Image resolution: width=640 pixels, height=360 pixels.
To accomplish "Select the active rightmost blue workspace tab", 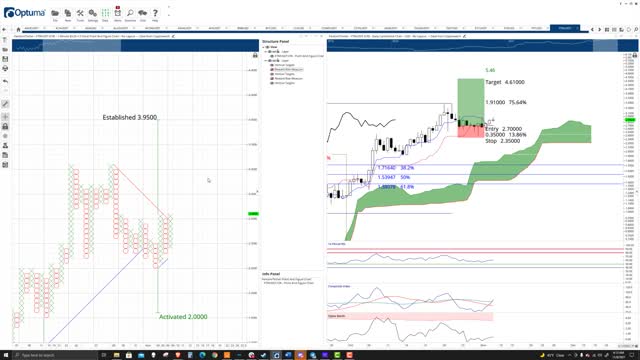I will [565, 28].
